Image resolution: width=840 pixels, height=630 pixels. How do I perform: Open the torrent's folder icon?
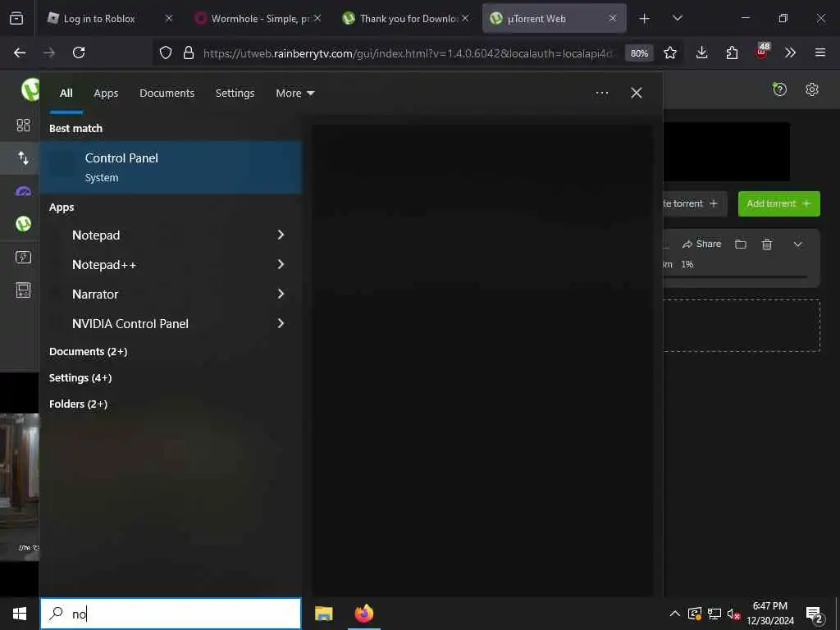[x=741, y=244]
